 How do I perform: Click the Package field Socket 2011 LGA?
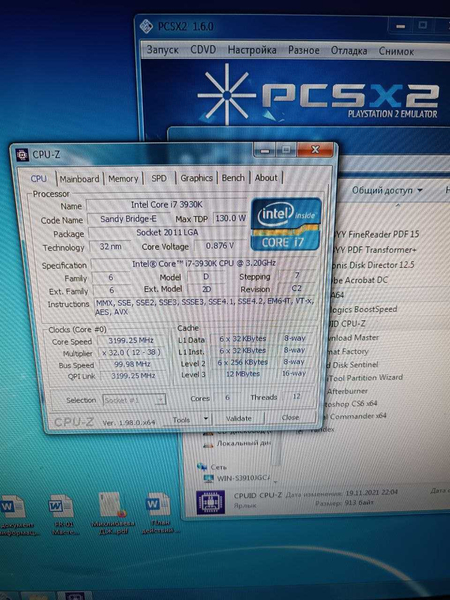click(x=167, y=233)
